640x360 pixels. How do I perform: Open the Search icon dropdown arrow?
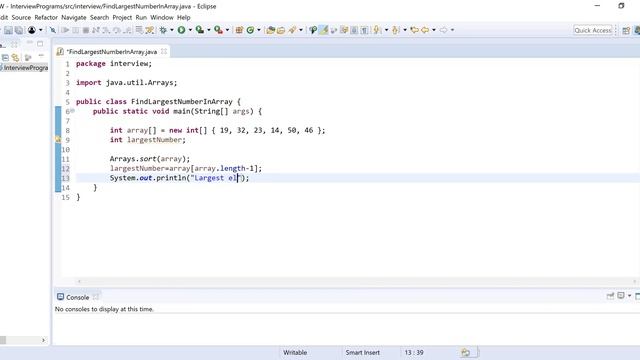[x=301, y=30]
